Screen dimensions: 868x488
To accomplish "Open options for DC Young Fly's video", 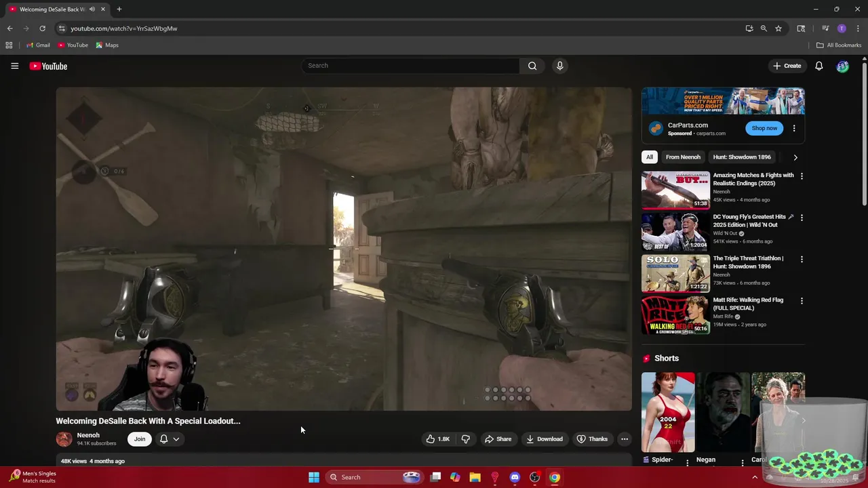I will click(802, 218).
